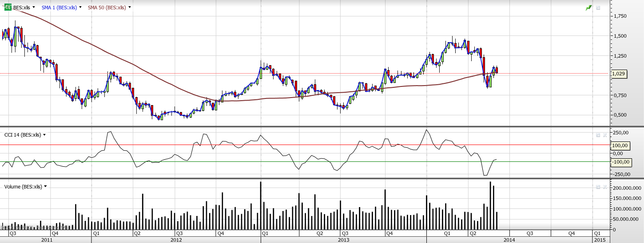Expand the SMA 50 (BES:xlis) dropdown arrow
This screenshot has height=243, width=644.
[129, 8]
